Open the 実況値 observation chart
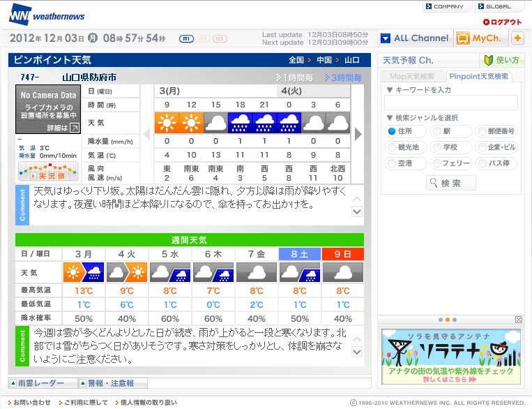 [48, 172]
